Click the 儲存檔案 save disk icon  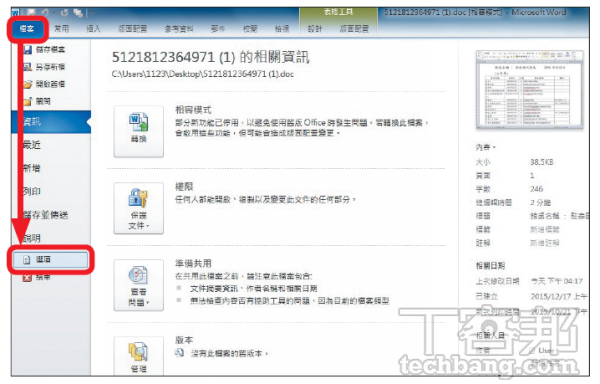[28, 50]
